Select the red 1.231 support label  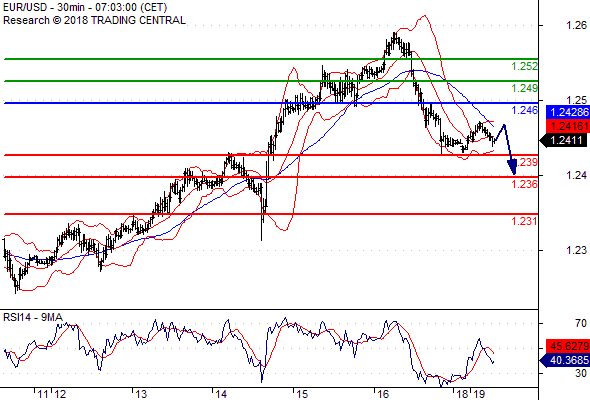pos(524,221)
